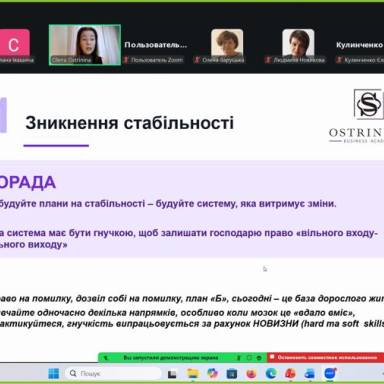
Task: Click muted mic icon beside Пользователь Zoom name
Action: click(x=126, y=60)
